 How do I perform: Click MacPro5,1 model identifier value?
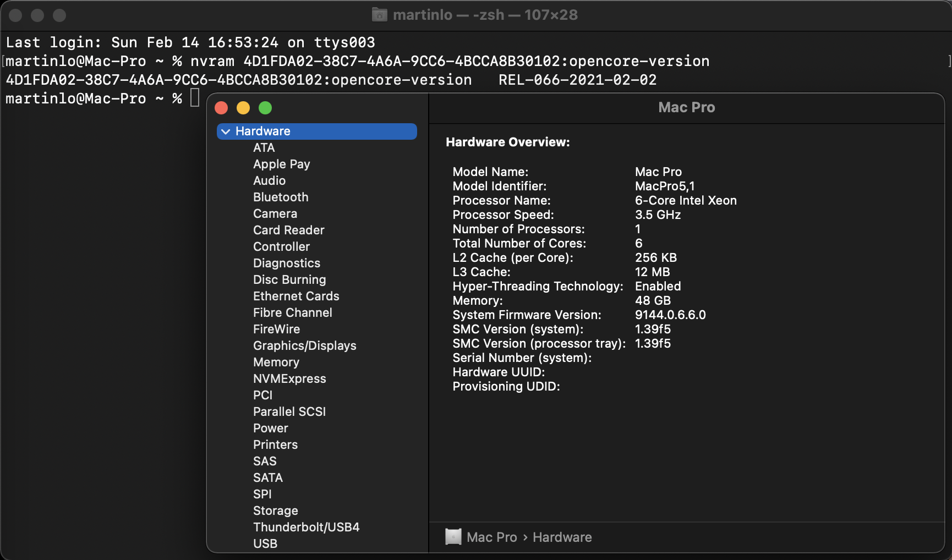[665, 186]
